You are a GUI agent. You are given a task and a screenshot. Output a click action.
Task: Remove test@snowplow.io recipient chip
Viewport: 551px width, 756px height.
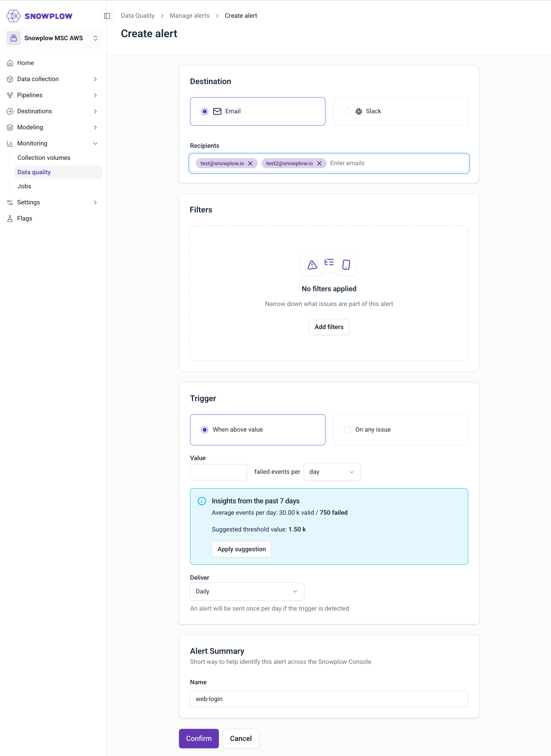(x=250, y=163)
